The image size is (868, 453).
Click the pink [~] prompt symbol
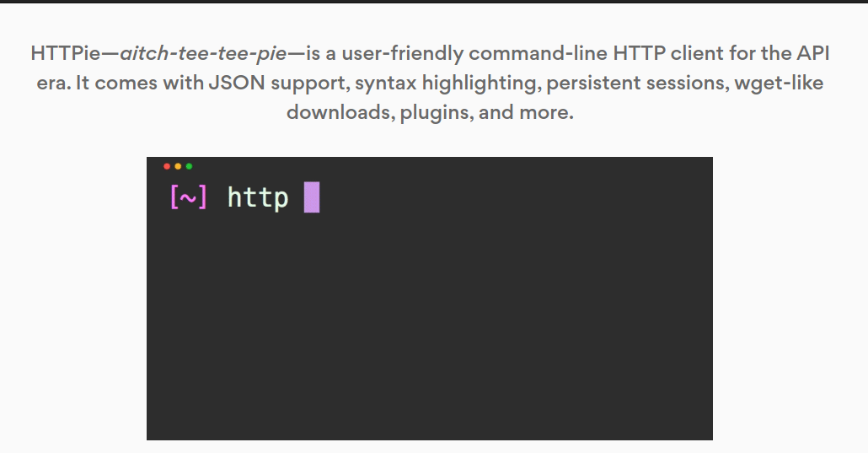pyautogui.click(x=188, y=198)
